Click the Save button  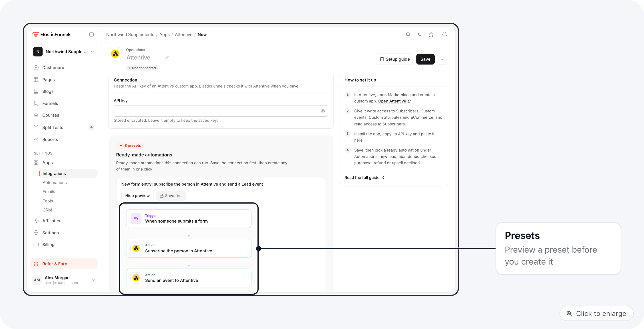425,59
